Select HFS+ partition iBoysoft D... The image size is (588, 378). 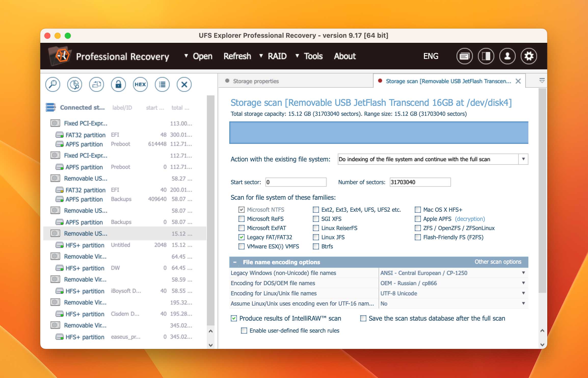125,291
